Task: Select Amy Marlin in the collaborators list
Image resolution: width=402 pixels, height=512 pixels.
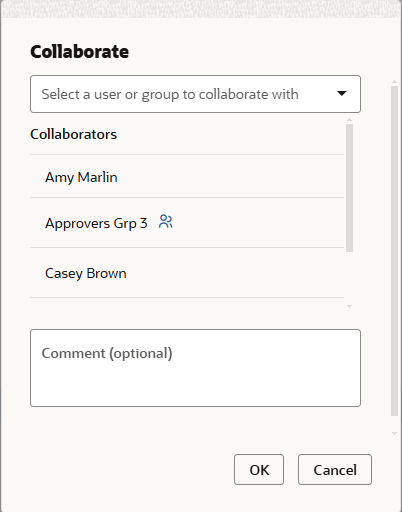Action: coord(187,176)
